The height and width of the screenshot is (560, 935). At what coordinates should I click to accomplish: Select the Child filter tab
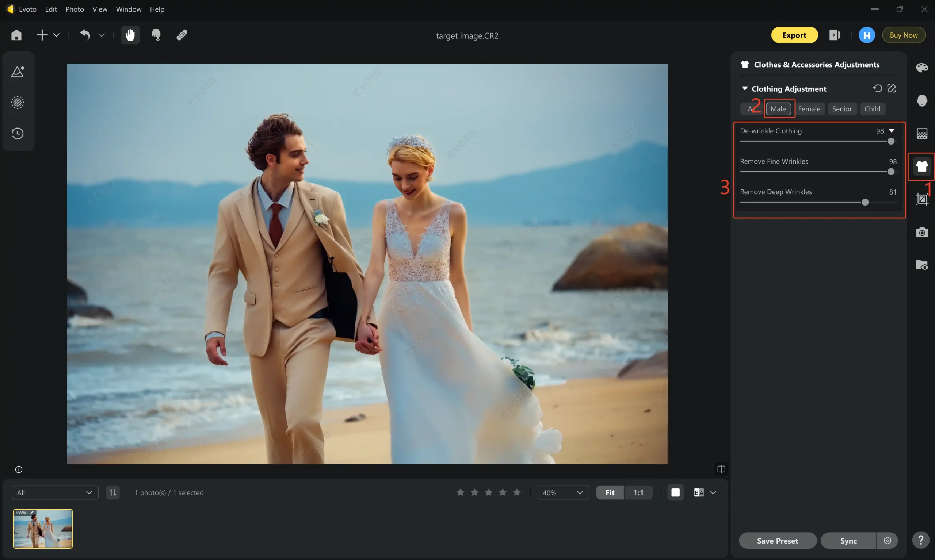[x=872, y=109]
